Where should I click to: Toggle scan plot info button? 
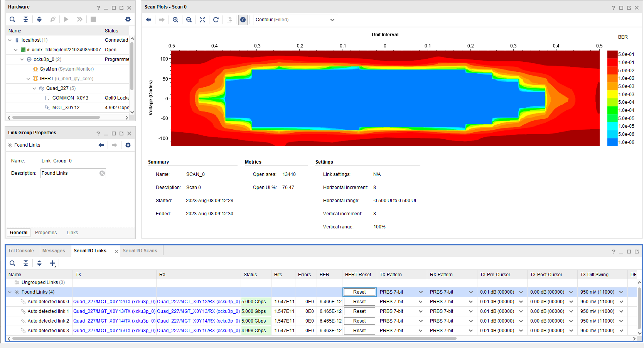[x=243, y=20]
